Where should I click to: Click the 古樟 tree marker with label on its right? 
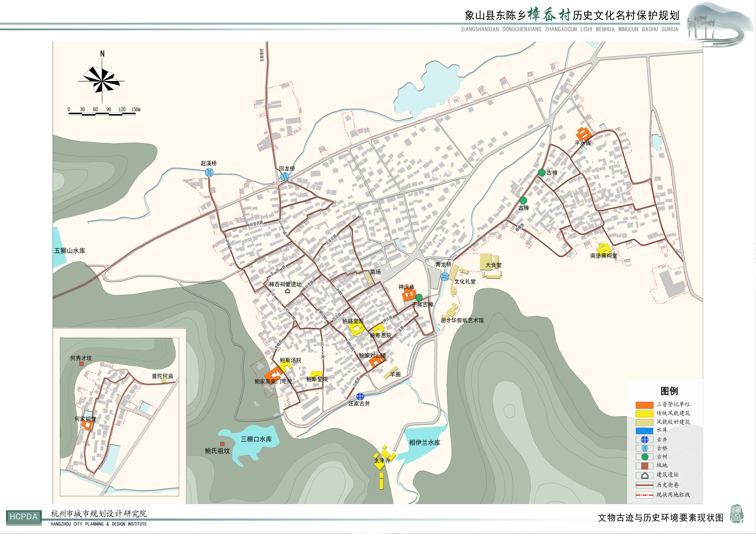tap(542, 173)
